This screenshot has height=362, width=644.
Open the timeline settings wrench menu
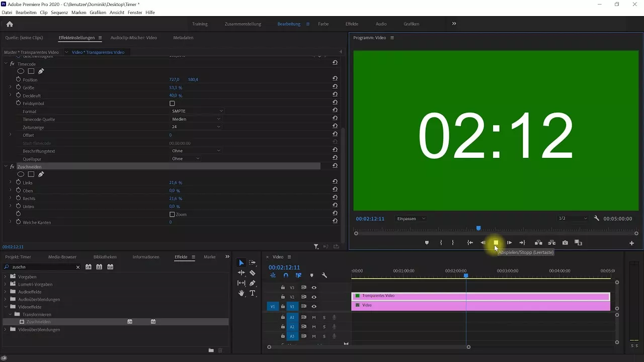click(325, 275)
